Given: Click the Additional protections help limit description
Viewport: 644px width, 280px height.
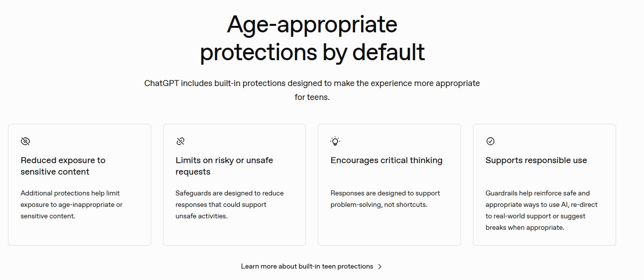Looking at the screenshot, I should pos(72,204).
